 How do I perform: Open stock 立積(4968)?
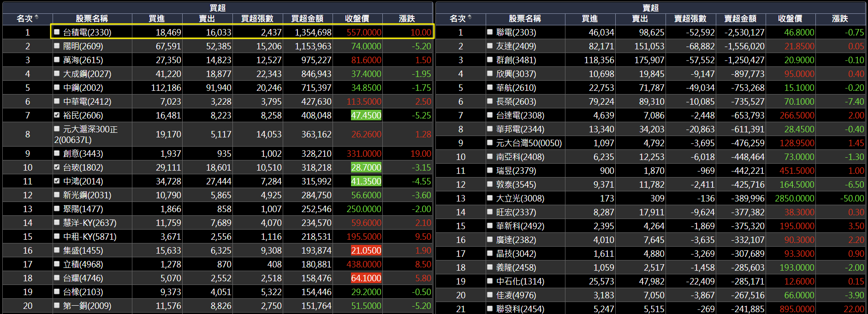point(83,264)
